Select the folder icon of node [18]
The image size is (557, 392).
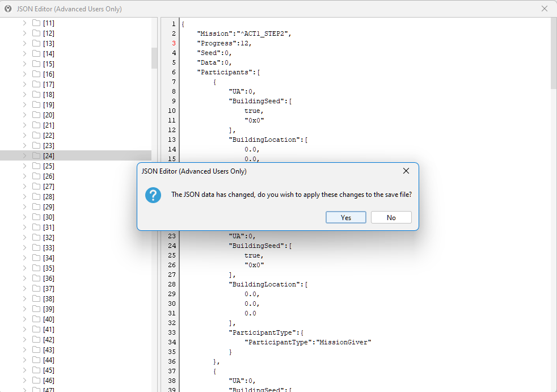coord(36,95)
